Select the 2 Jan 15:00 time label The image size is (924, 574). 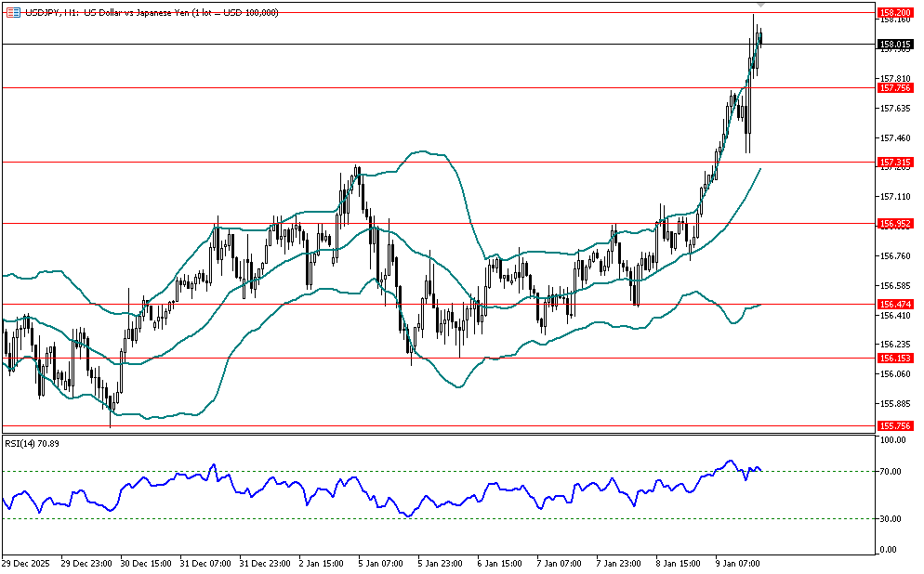click(322, 563)
